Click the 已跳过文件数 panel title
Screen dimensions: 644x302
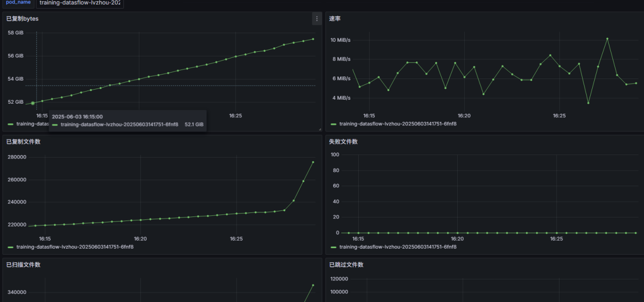coord(346,264)
